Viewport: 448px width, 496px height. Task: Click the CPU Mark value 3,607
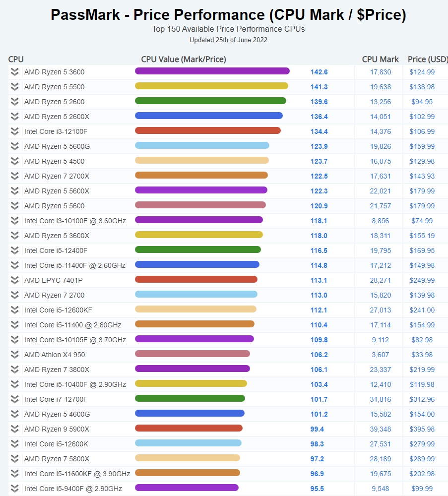[381, 355]
